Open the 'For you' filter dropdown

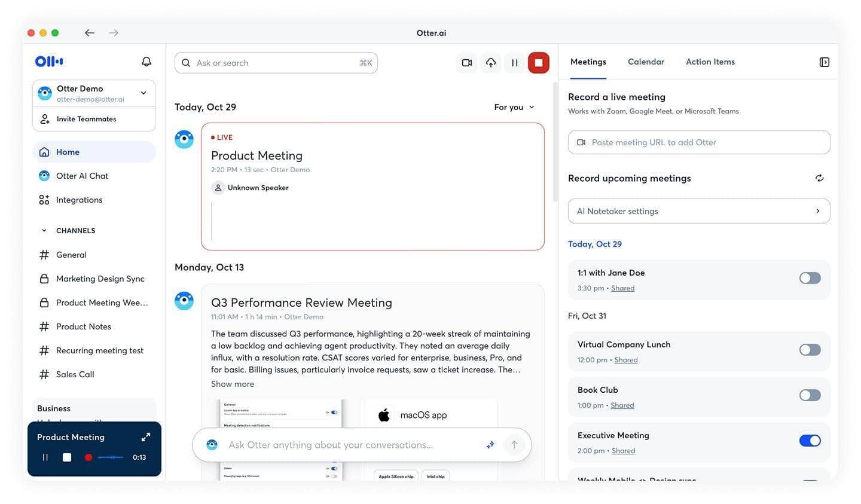(x=513, y=107)
